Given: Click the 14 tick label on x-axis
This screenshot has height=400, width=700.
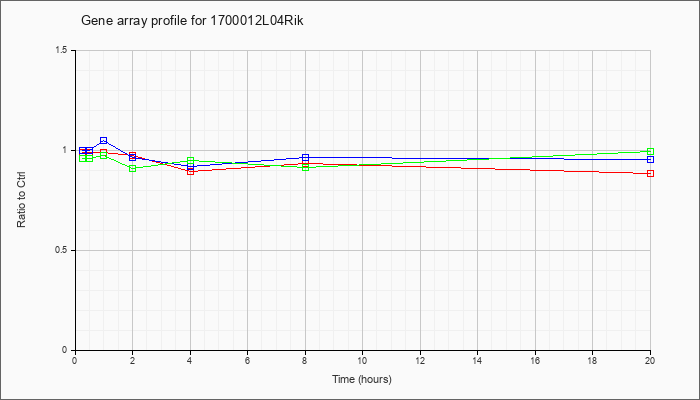Looking at the screenshot, I should click(x=478, y=360).
